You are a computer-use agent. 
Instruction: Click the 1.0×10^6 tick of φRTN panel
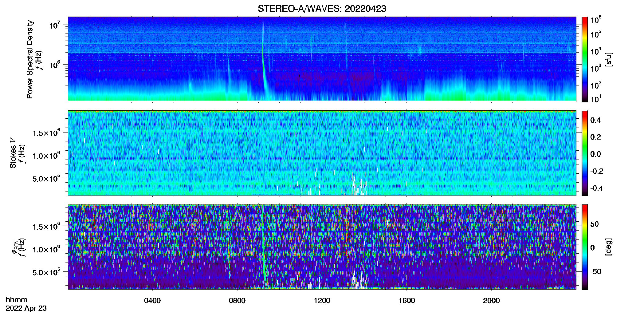click(46, 249)
